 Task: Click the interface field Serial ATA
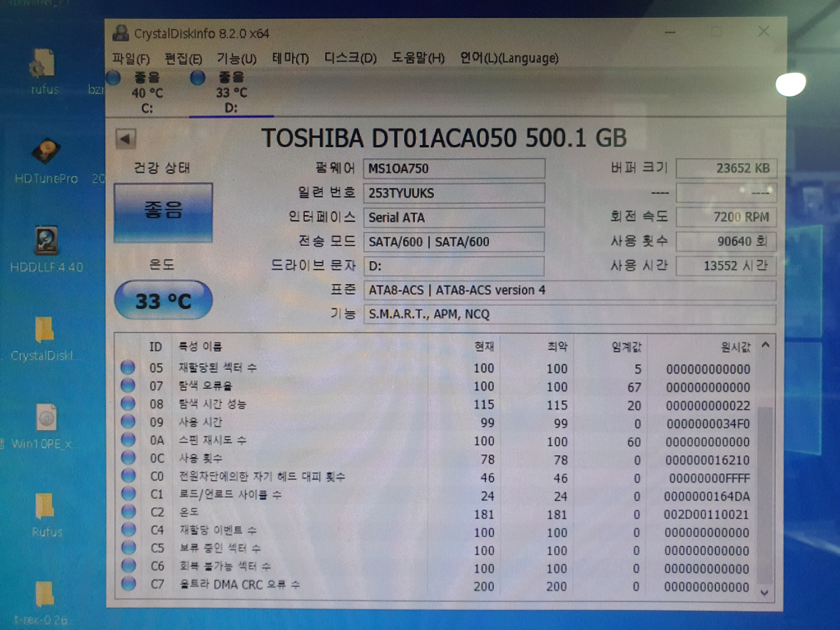(x=454, y=217)
